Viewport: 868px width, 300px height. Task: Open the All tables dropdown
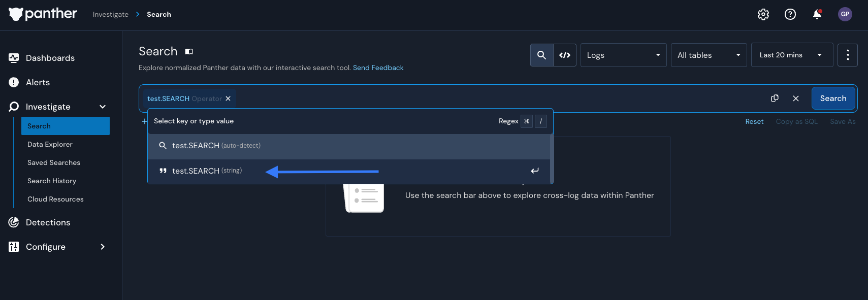[709, 55]
